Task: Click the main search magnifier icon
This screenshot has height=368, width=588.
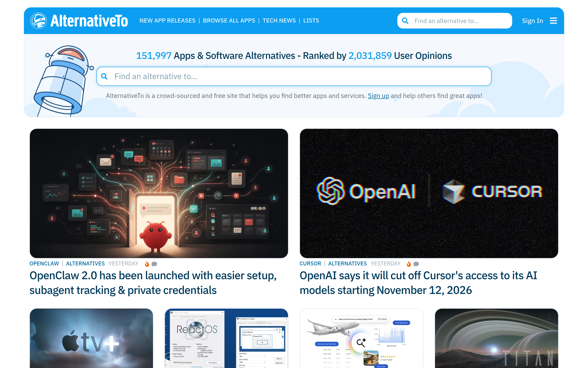Action: click(104, 76)
